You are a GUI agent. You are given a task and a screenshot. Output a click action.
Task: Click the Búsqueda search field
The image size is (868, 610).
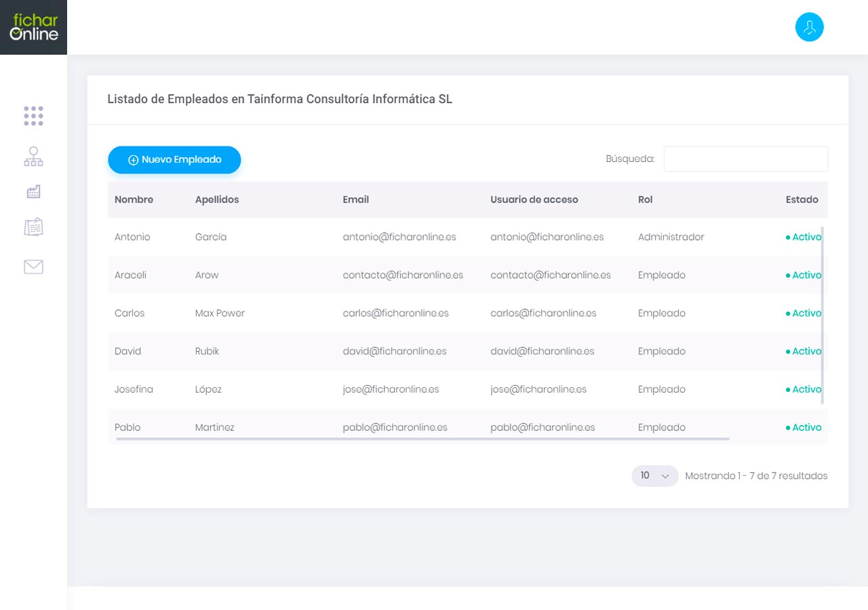pos(745,159)
